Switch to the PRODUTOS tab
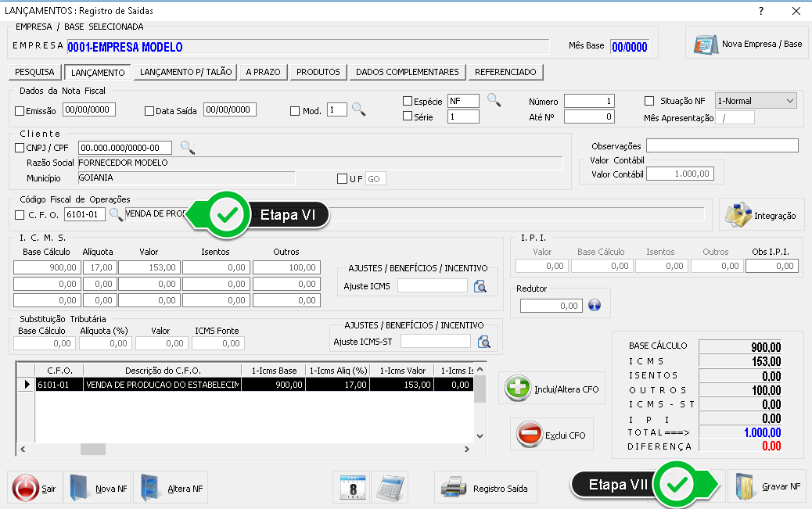Screen dimensions: 812x509 tap(318, 72)
